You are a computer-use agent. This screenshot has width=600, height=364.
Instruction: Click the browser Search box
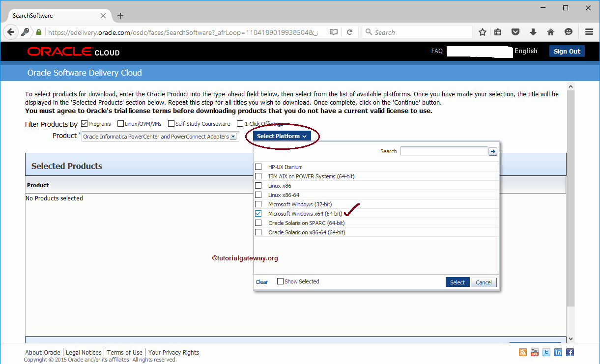pos(417,32)
